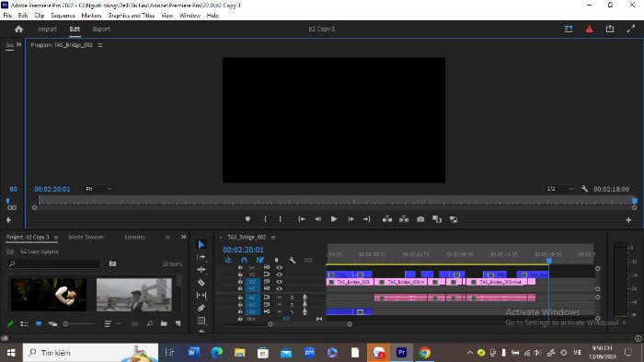The image size is (644, 362).
Task: Open the Sequence menu
Action: 63,16
